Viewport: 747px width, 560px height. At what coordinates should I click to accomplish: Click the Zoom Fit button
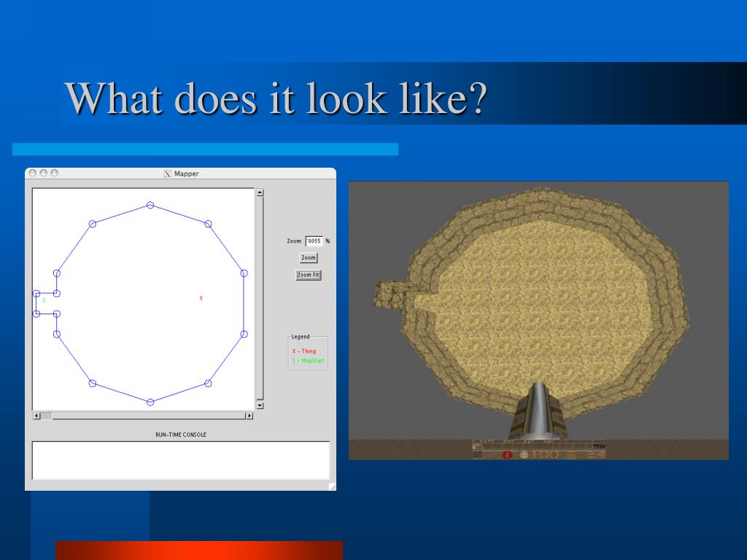tap(309, 275)
